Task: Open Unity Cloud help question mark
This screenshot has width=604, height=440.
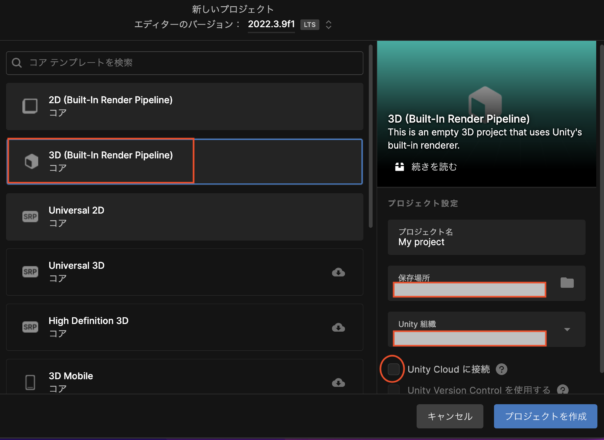Action: pyautogui.click(x=501, y=369)
